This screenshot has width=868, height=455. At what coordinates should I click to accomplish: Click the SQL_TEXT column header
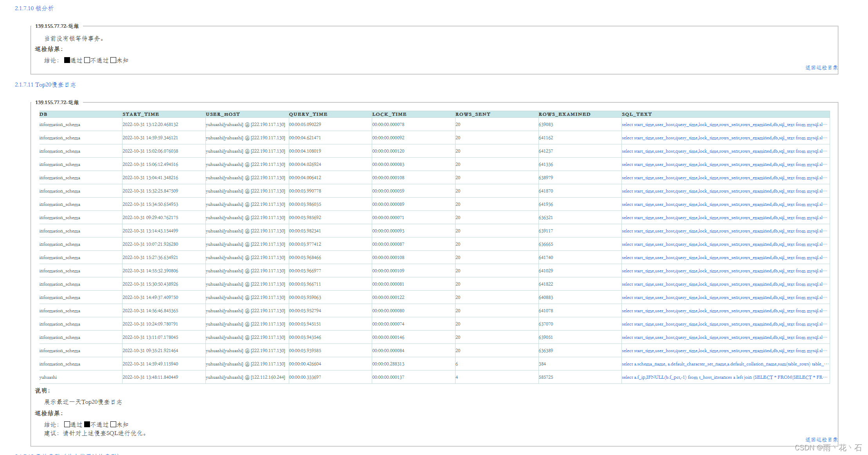click(637, 114)
